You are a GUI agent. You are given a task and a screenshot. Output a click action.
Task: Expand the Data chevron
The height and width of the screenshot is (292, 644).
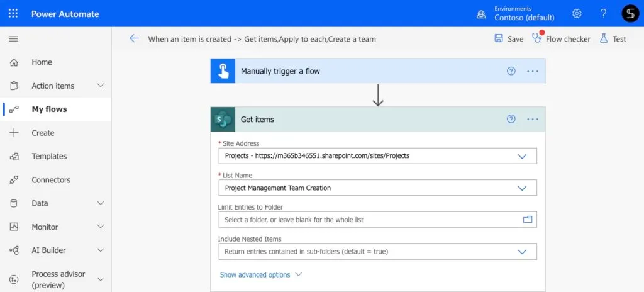click(x=101, y=203)
